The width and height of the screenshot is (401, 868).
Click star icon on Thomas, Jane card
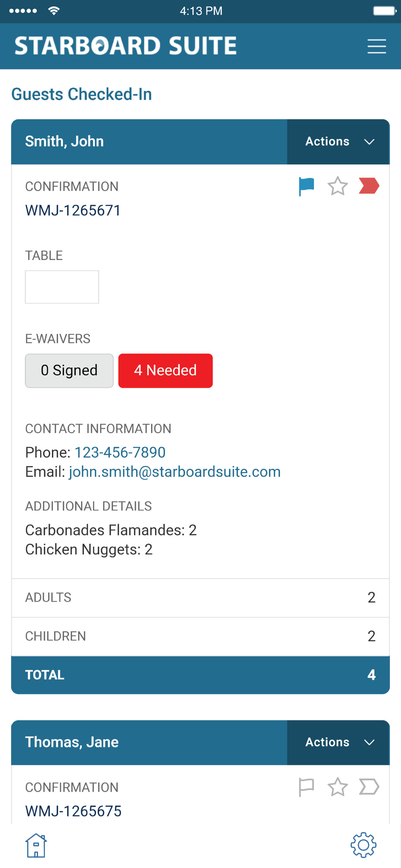coord(337,787)
